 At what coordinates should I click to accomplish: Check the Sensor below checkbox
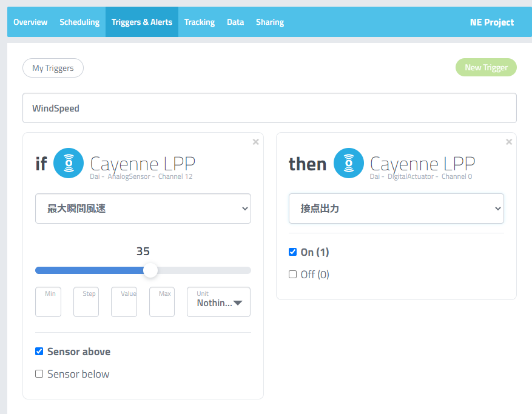[x=39, y=373]
